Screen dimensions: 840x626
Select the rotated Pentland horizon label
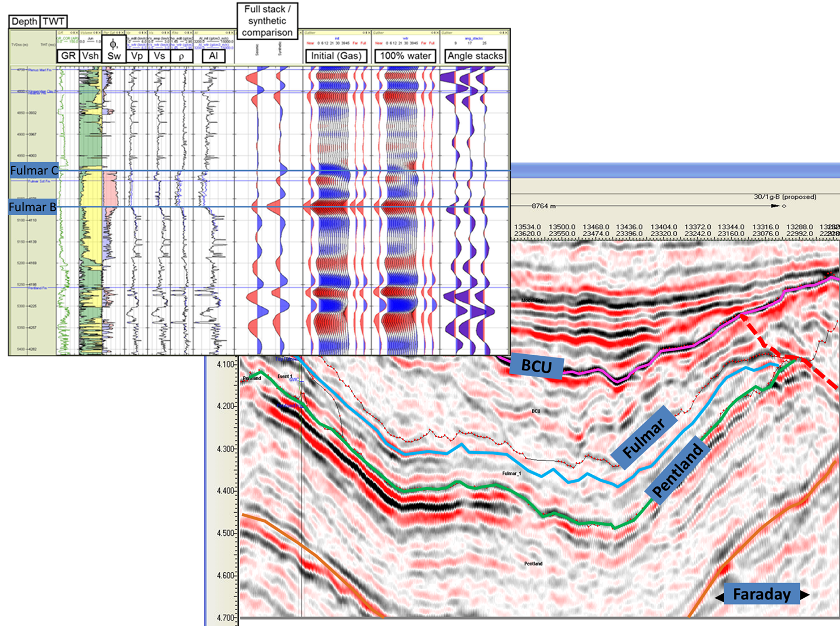coord(678,470)
